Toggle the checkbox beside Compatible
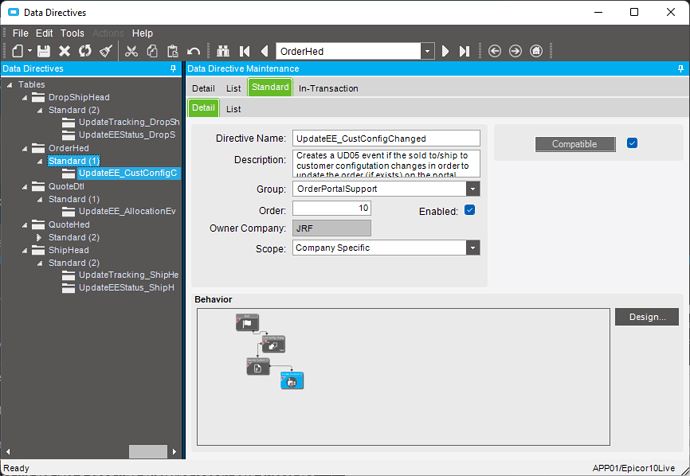Viewport: 690px width, 476px height. click(632, 143)
